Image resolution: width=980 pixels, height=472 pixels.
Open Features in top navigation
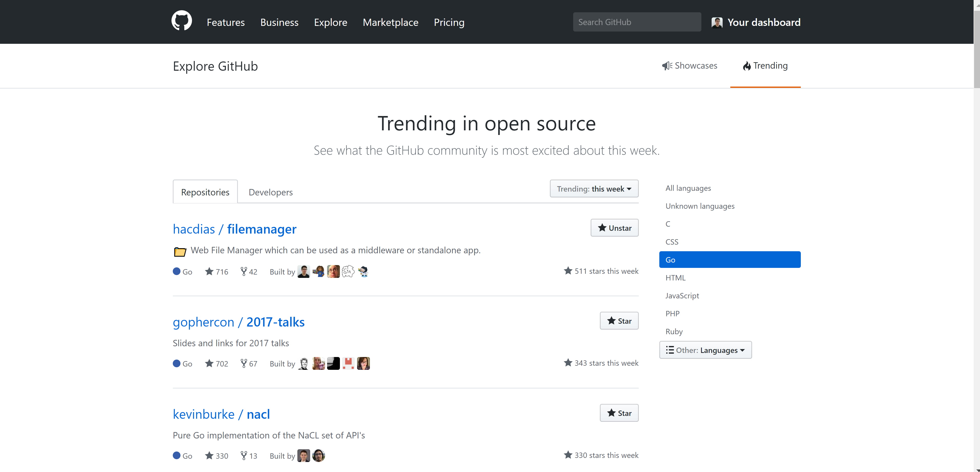click(x=226, y=22)
